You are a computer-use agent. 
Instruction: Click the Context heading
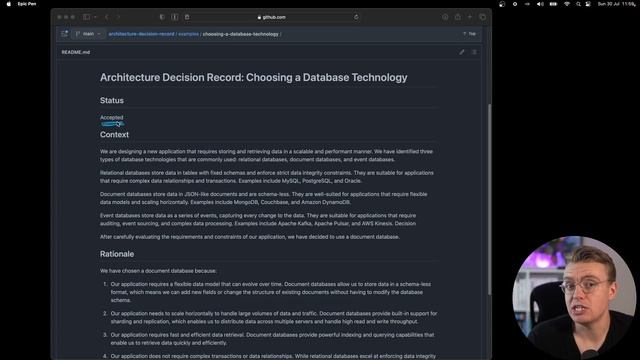(x=114, y=135)
